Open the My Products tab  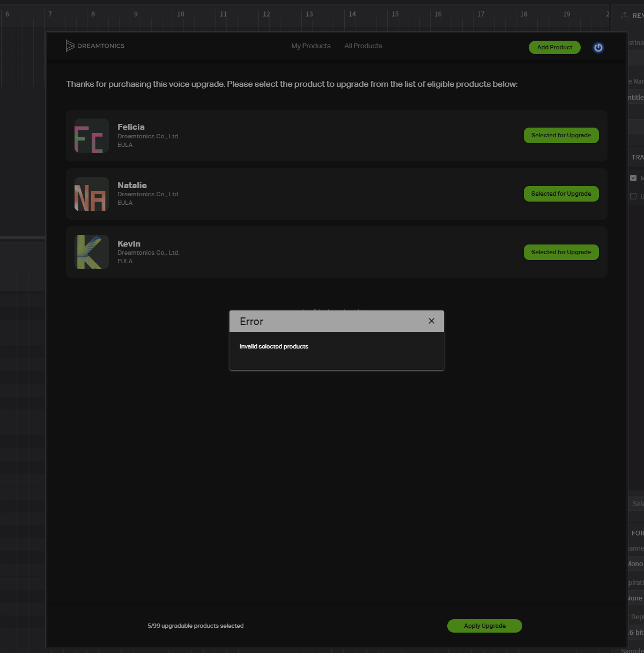coord(311,46)
